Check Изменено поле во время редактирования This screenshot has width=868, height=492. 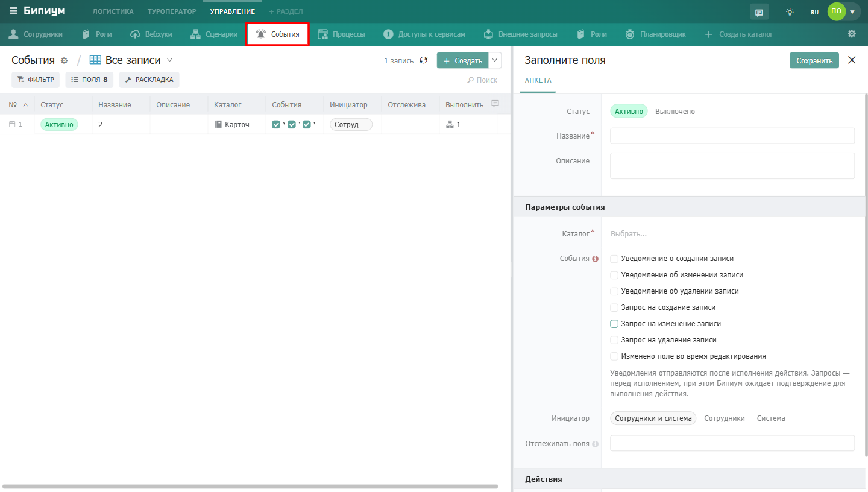tap(614, 356)
